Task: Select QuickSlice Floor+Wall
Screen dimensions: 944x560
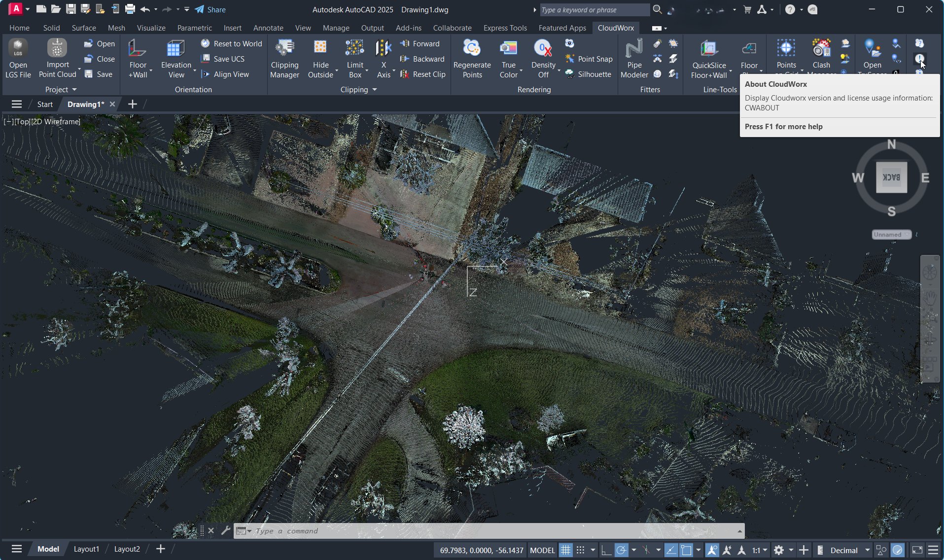Action: point(708,58)
